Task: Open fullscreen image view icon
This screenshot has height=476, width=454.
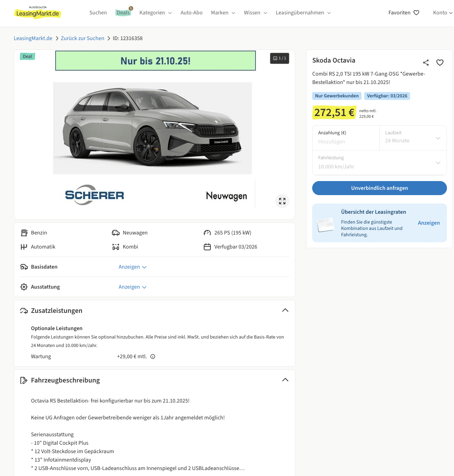Action: (282, 201)
